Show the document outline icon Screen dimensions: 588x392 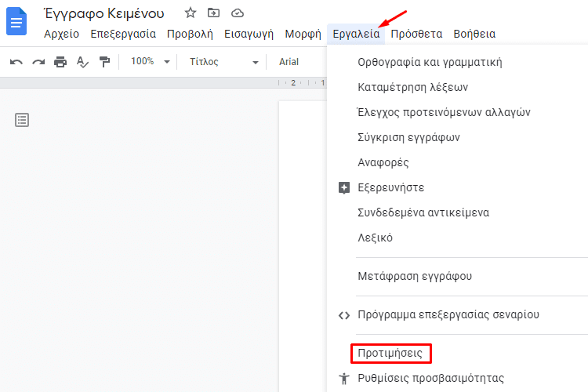coord(22,120)
